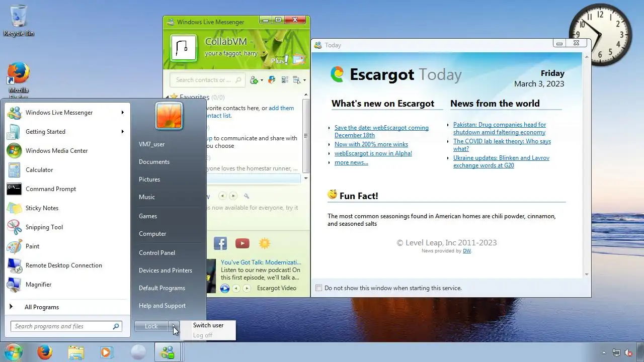
Task: Click the Messenger display picture
Action: (183, 48)
